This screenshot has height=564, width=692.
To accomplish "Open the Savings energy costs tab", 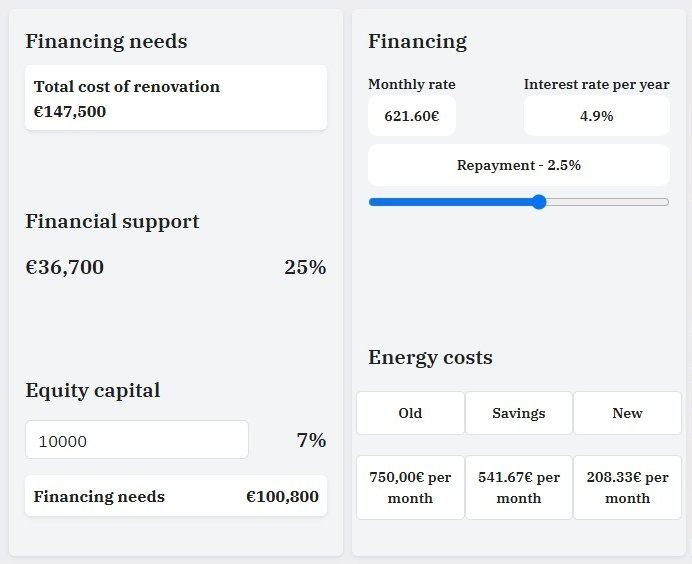I will pyautogui.click(x=519, y=413).
